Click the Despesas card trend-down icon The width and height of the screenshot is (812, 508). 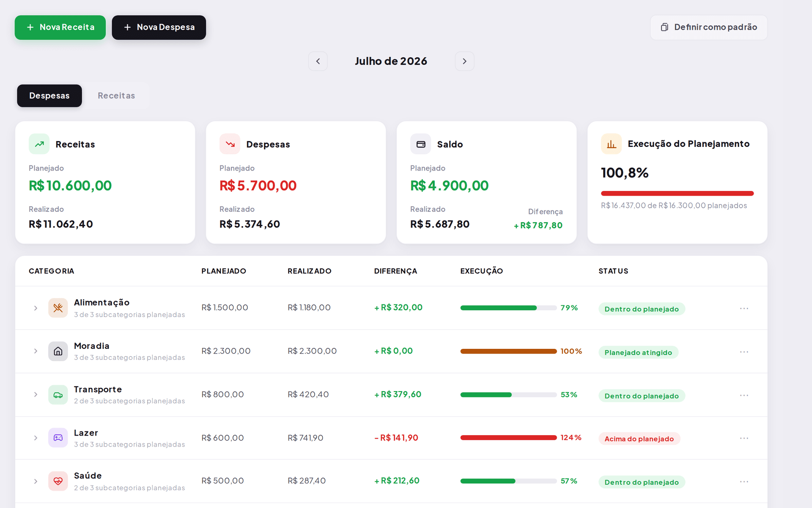(x=230, y=144)
